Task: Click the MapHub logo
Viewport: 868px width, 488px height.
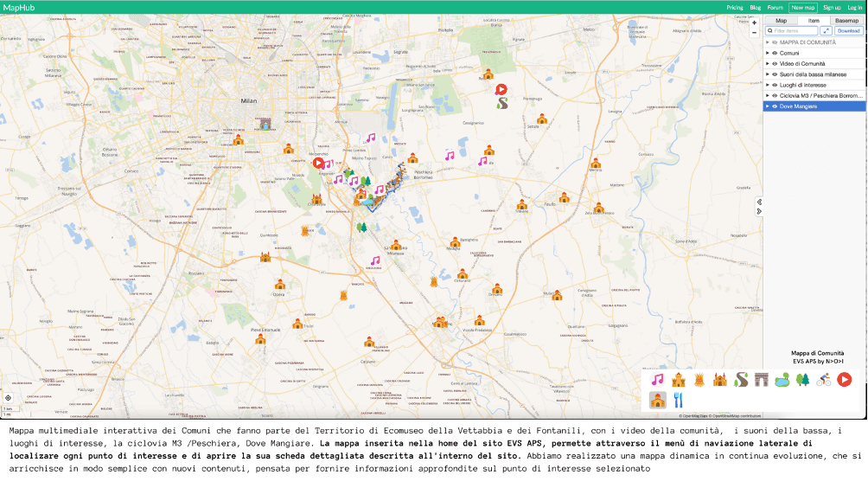Action: (x=19, y=7)
